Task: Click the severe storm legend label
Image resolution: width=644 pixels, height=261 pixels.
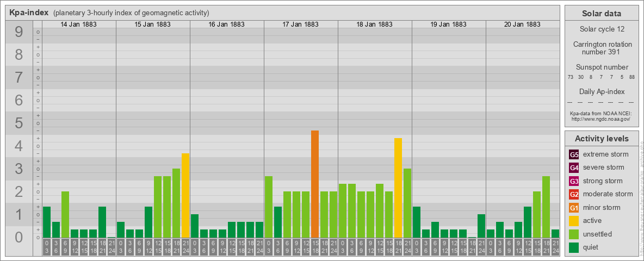Action: click(604, 167)
